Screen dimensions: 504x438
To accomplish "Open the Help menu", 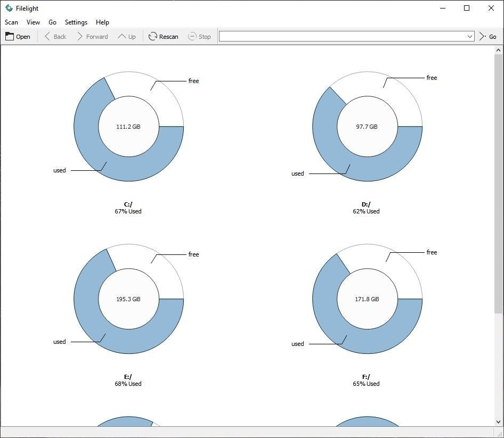I will [102, 22].
